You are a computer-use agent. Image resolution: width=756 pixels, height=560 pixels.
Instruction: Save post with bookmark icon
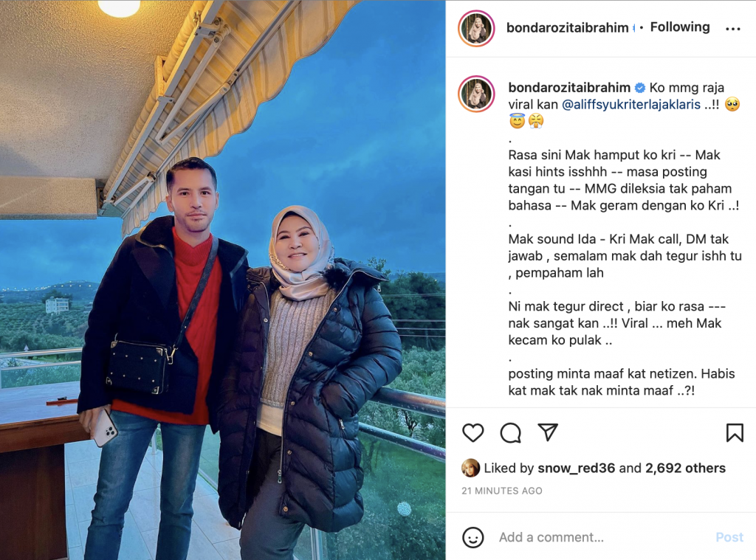click(x=735, y=432)
